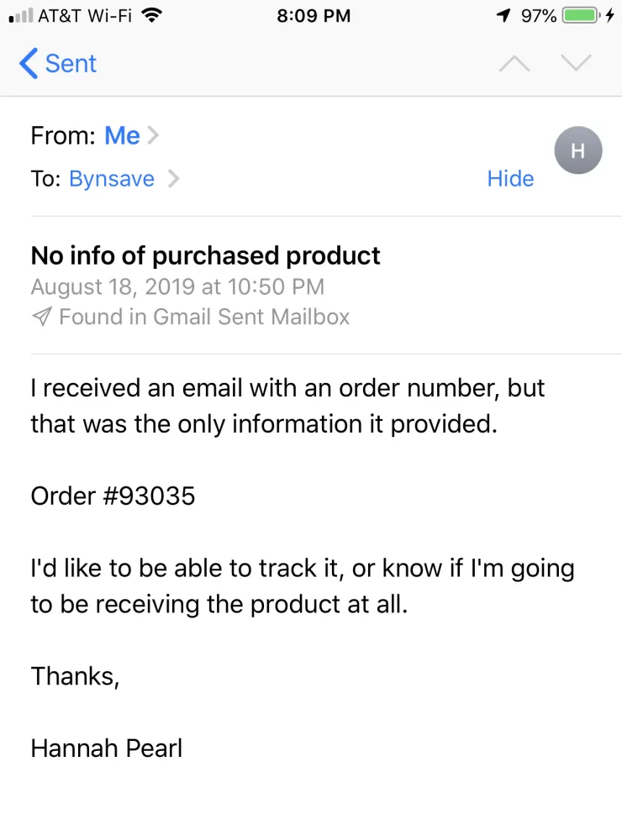Tap the Order #93035 text
Viewport: 622px width, 840px height.
click(x=113, y=496)
